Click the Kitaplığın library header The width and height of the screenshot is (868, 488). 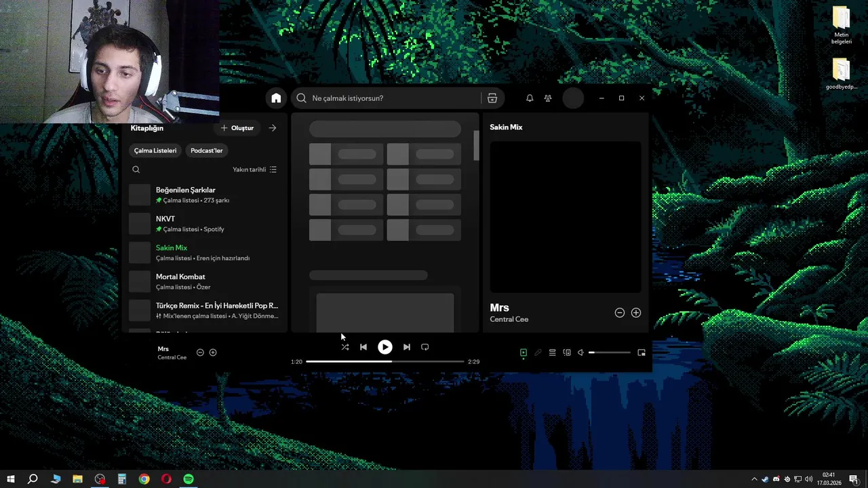coord(147,128)
